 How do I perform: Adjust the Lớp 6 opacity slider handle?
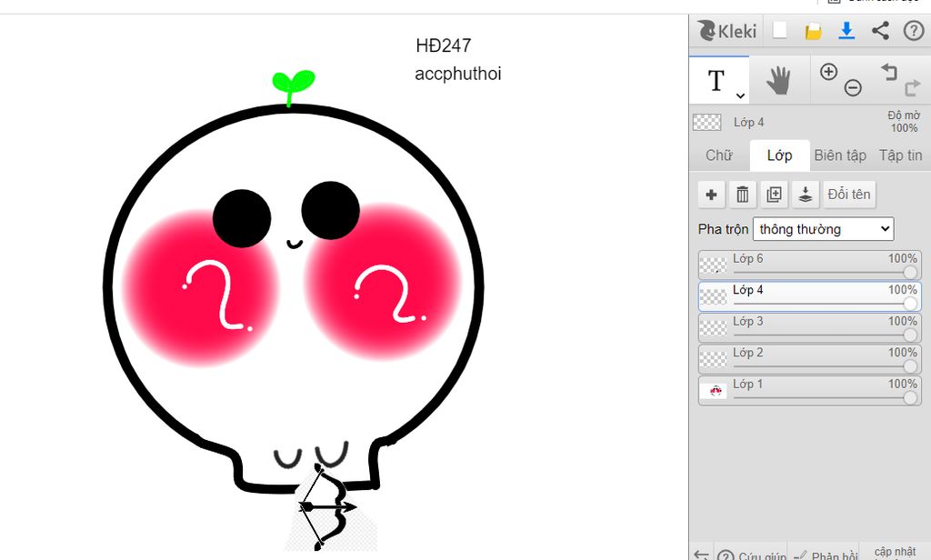(909, 273)
